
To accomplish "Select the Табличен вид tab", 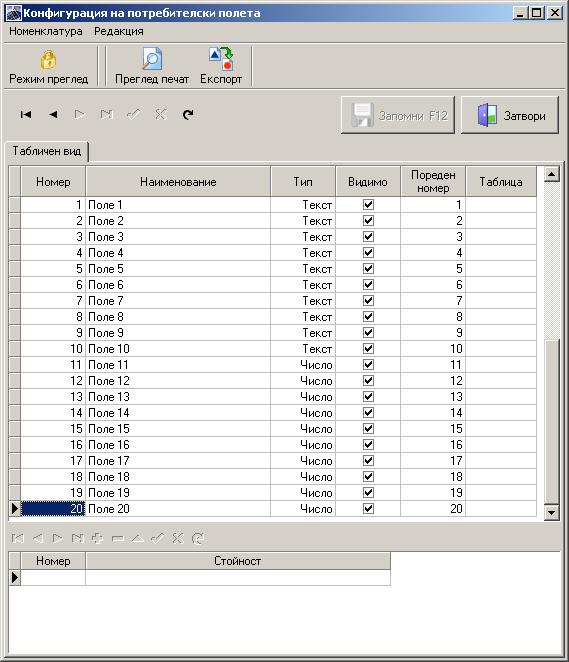I will tap(46, 151).
